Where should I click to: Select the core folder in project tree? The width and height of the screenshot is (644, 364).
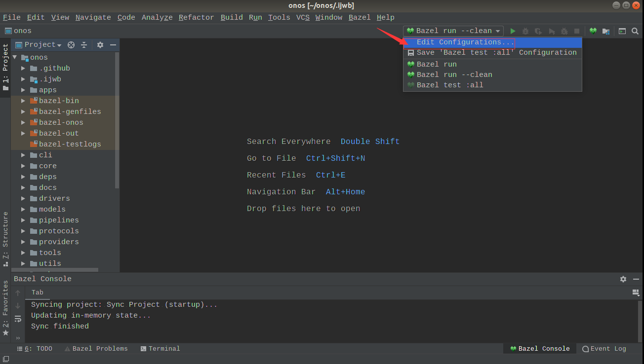tap(48, 166)
